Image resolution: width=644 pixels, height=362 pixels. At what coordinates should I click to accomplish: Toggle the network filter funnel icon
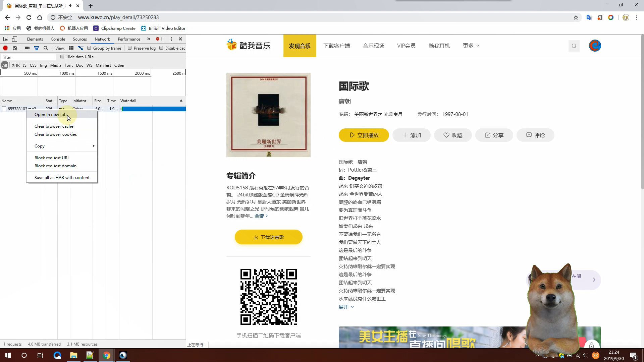(x=37, y=48)
